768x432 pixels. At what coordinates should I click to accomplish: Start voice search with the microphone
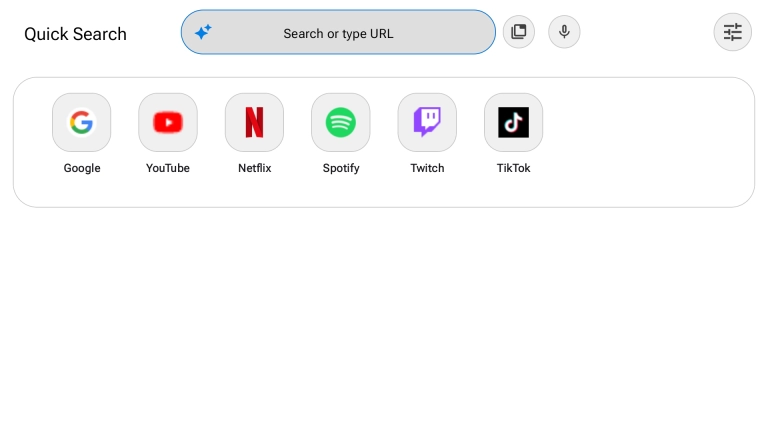click(x=564, y=32)
